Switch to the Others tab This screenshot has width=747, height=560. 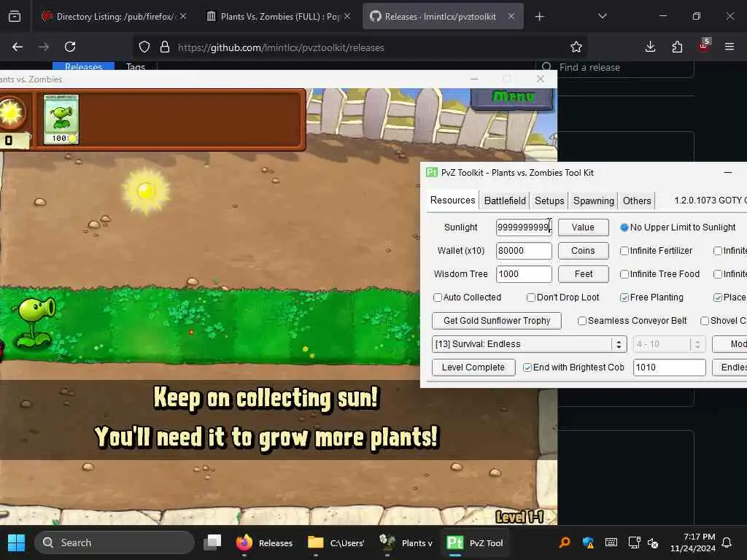pos(637,201)
